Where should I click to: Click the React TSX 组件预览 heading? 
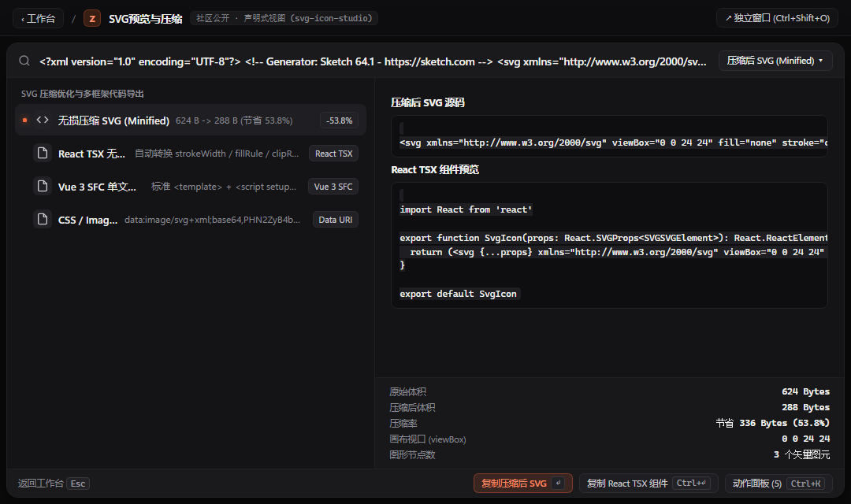[435, 170]
